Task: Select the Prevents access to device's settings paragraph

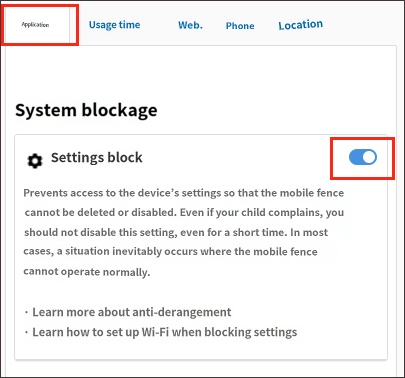Action: tap(184, 232)
